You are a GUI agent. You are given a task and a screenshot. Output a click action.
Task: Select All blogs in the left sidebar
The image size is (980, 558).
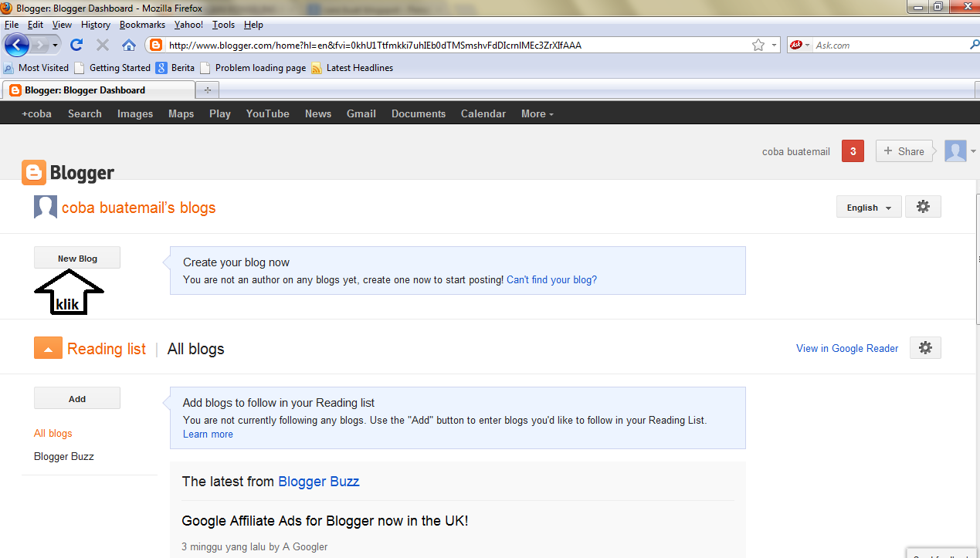coord(53,434)
